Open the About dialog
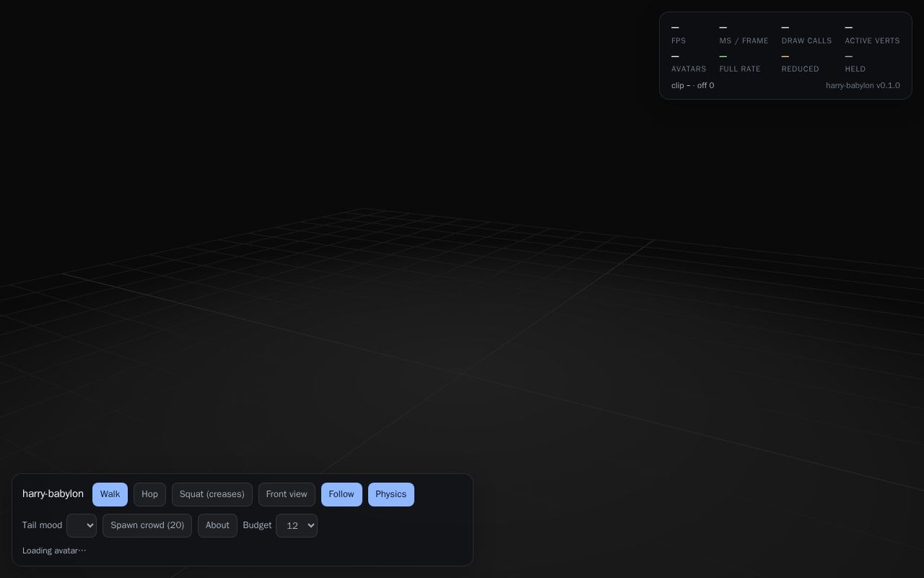 [217, 525]
